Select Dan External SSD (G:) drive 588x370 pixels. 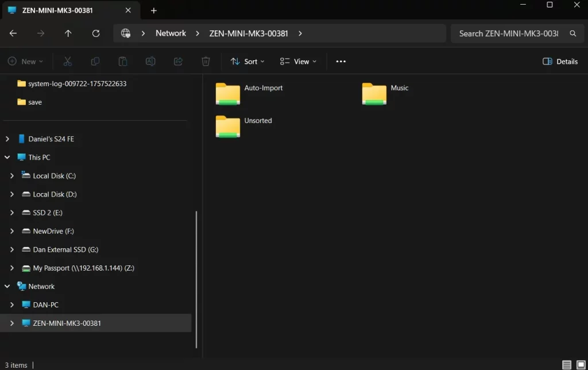tap(65, 249)
